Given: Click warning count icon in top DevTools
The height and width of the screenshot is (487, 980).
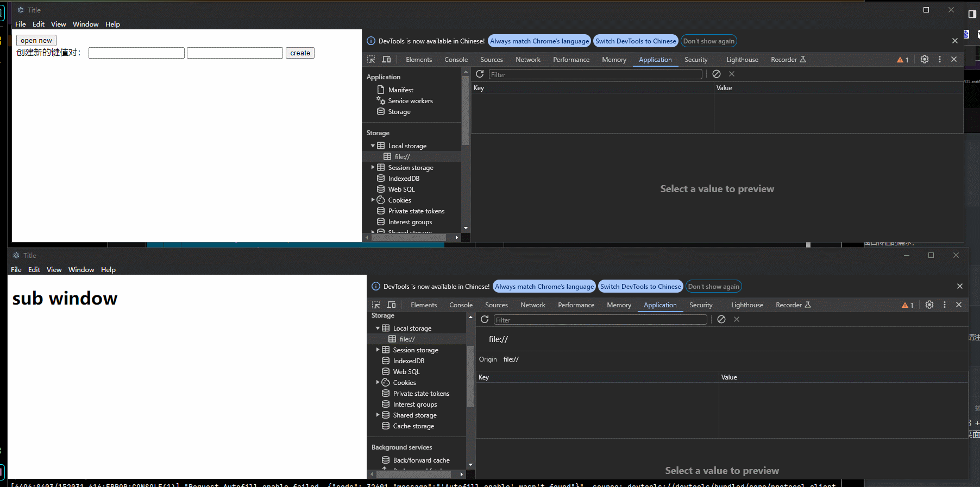Looking at the screenshot, I should [x=903, y=60].
